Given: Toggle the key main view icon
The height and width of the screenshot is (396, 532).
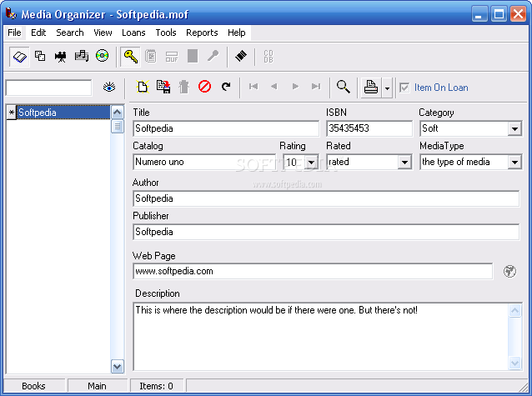Looking at the screenshot, I should click(x=130, y=57).
